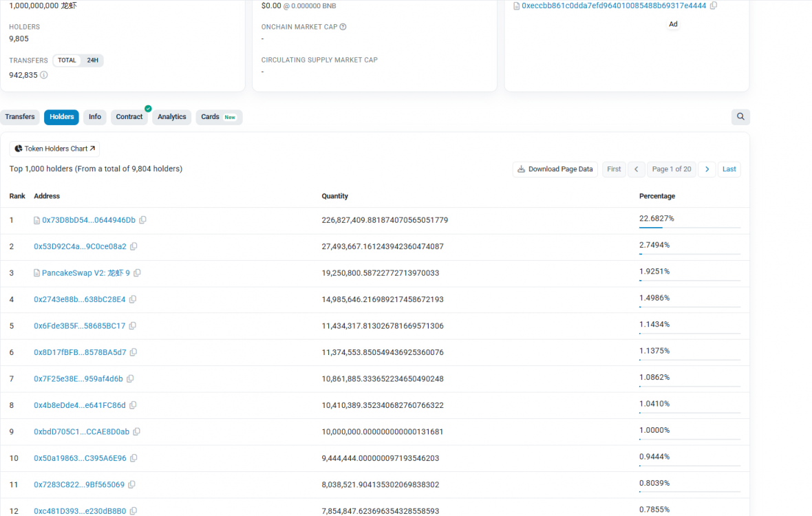Image resolution: width=812 pixels, height=516 pixels.
Task: Open the Token Holders Chart
Action: pos(55,149)
